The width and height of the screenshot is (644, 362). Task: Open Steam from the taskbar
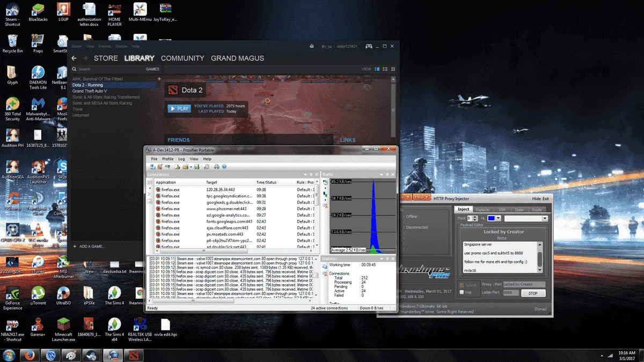92,355
